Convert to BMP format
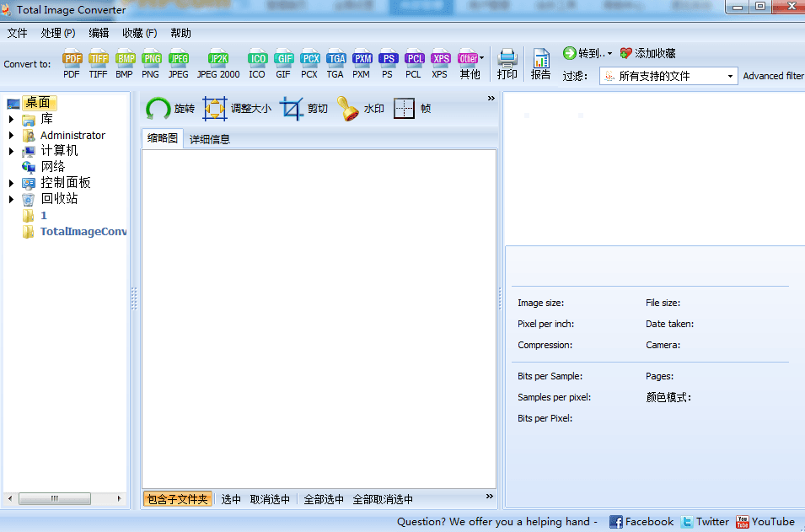This screenshot has height=532, width=805. 124,64
